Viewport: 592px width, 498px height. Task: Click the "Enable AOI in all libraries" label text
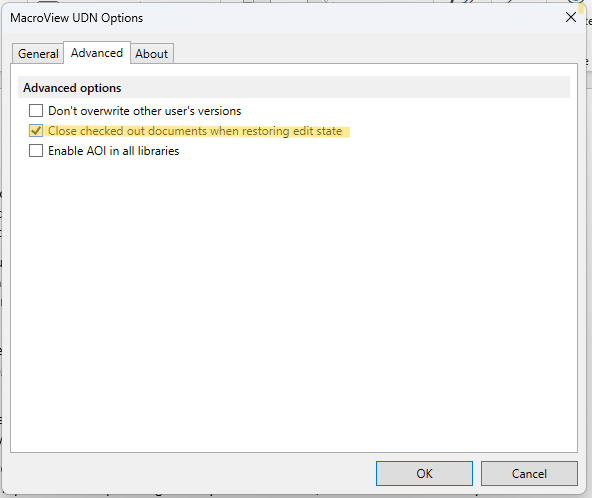(114, 151)
